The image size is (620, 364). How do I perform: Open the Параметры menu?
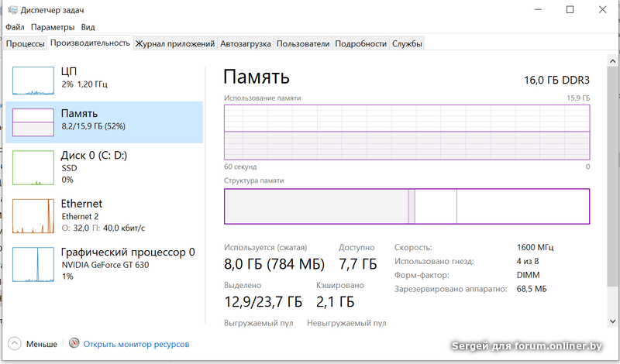(x=53, y=27)
